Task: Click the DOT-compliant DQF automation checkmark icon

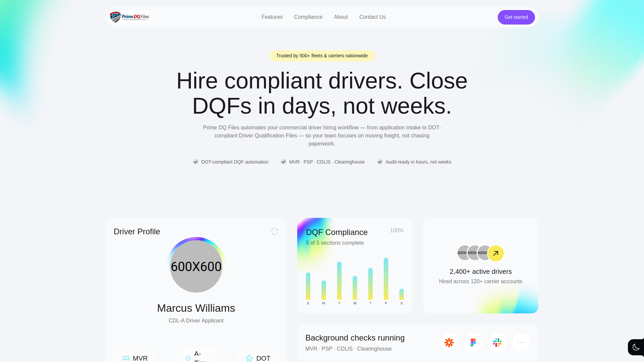Action: pyautogui.click(x=196, y=162)
